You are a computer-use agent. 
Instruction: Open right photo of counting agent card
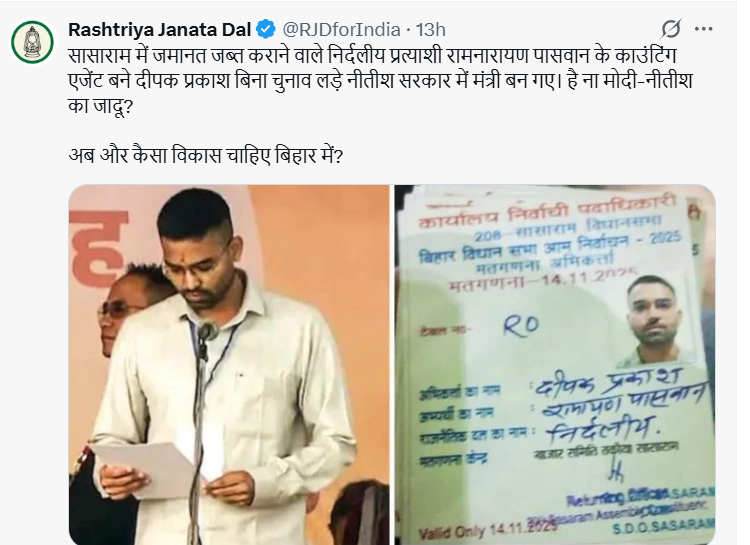555,365
